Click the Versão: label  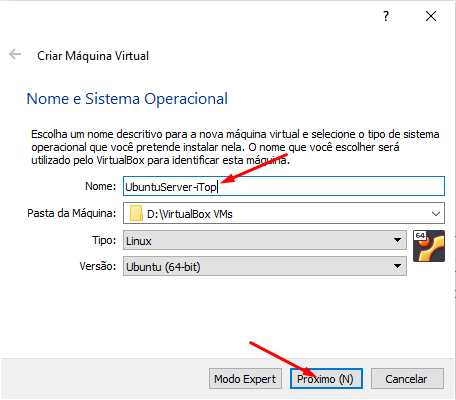pyautogui.click(x=98, y=266)
